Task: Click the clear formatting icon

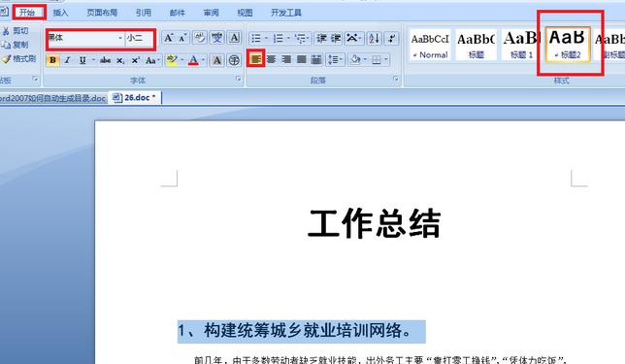Action: (x=200, y=38)
